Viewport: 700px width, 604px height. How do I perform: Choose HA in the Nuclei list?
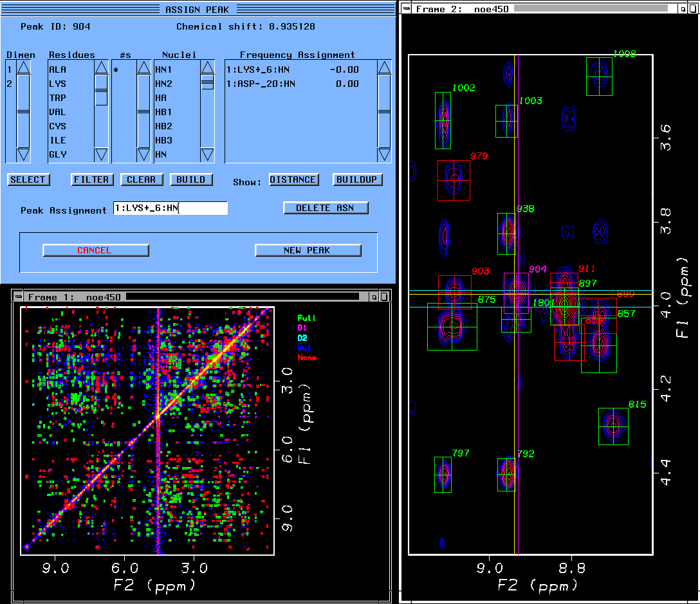pyautogui.click(x=161, y=98)
